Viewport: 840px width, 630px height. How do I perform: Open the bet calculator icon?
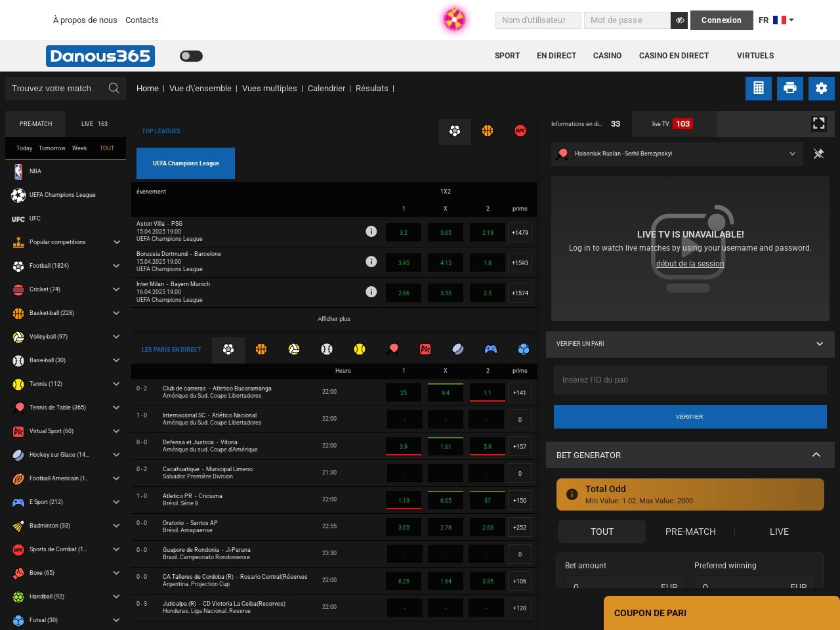pyautogui.click(x=759, y=88)
